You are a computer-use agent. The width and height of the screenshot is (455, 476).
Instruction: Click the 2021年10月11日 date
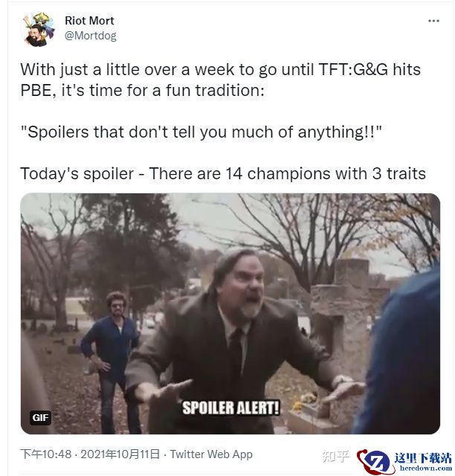[x=120, y=454]
